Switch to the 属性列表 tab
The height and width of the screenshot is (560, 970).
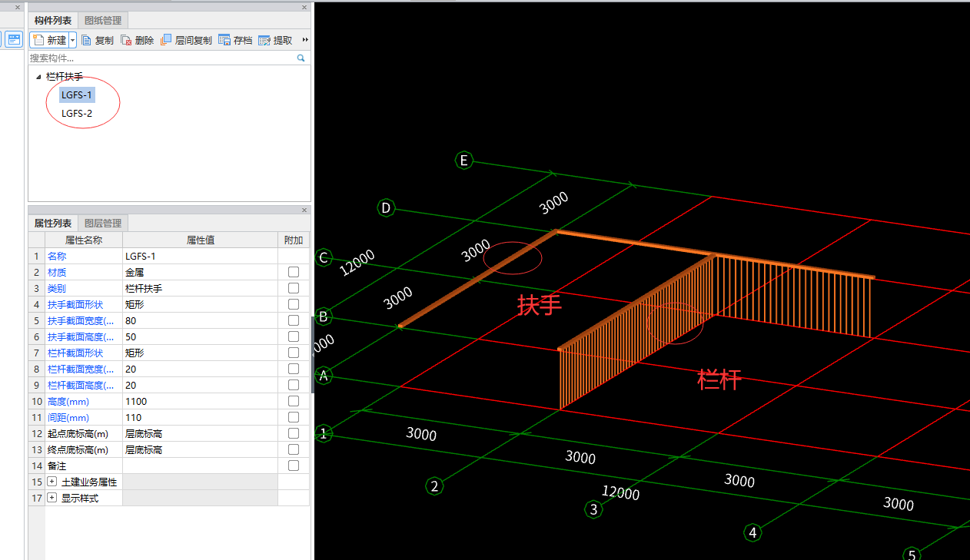point(53,224)
